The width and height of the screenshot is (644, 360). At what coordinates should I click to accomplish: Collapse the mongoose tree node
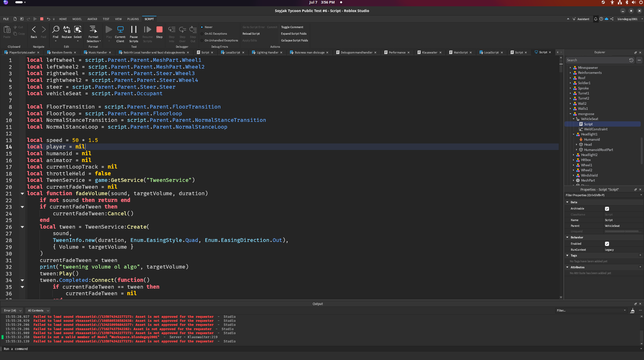(571, 114)
